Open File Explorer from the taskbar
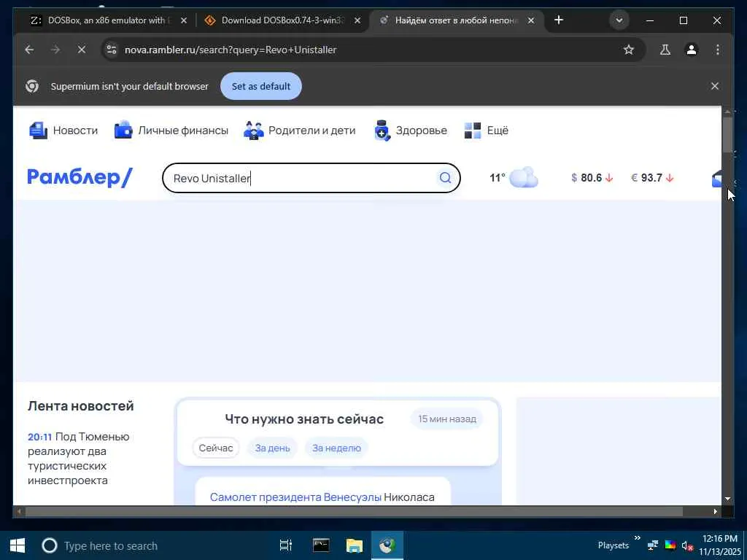Screen dimensions: 747x560 click(x=354, y=545)
